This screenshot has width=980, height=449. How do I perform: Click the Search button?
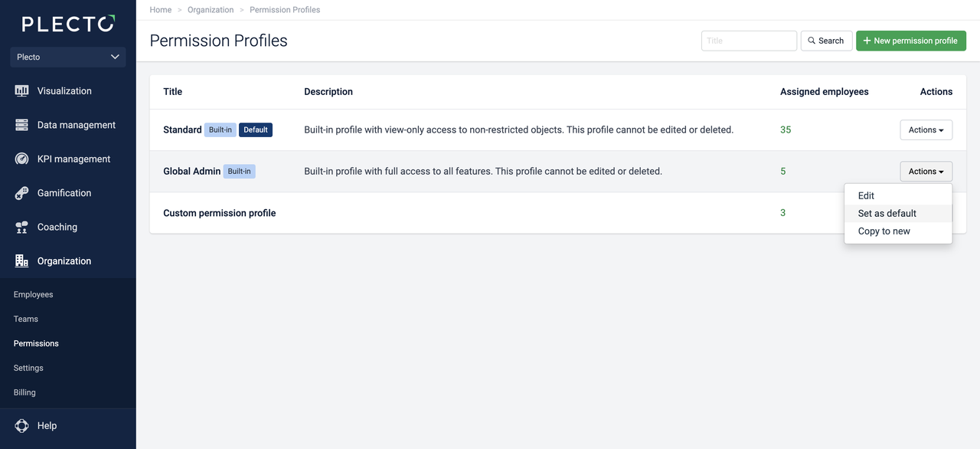coord(826,41)
